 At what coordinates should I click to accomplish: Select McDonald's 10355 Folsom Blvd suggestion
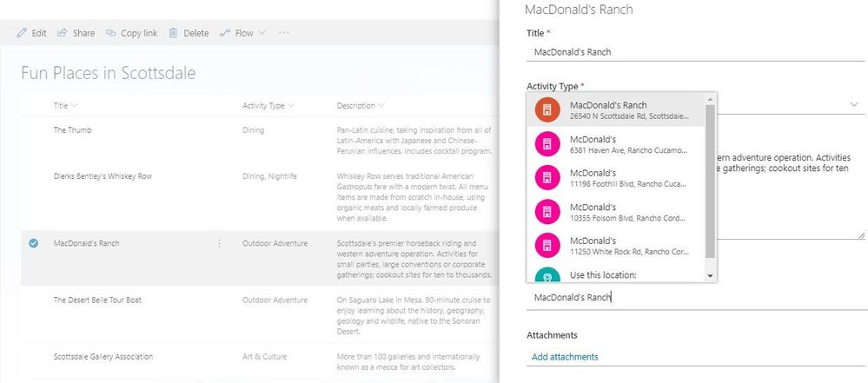coord(616,212)
